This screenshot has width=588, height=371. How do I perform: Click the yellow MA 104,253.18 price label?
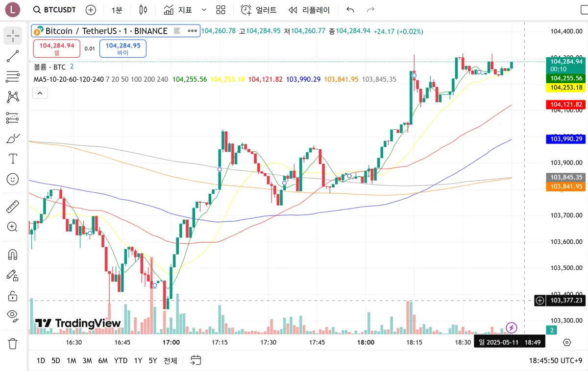[566, 88]
